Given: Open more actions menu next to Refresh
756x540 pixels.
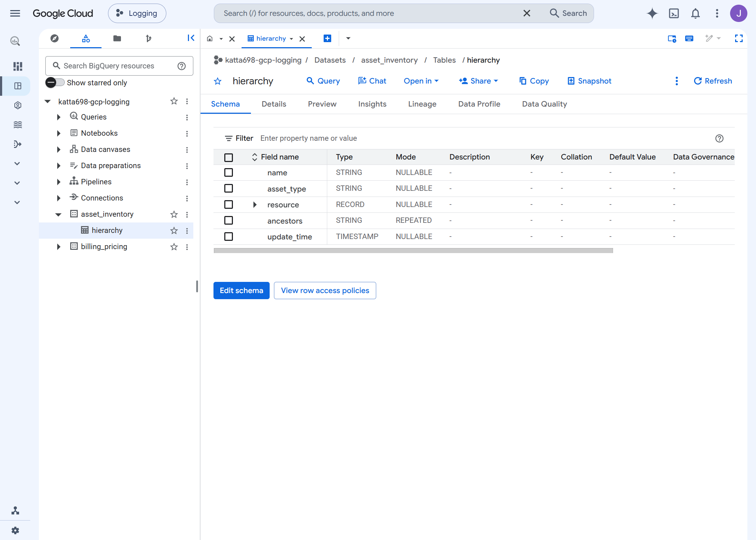Looking at the screenshot, I should [x=676, y=81].
